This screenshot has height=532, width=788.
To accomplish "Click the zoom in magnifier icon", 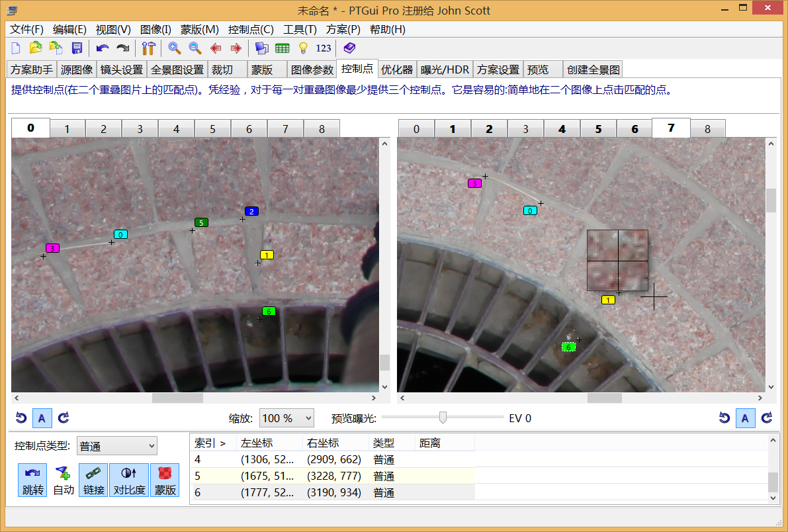I will coord(175,48).
